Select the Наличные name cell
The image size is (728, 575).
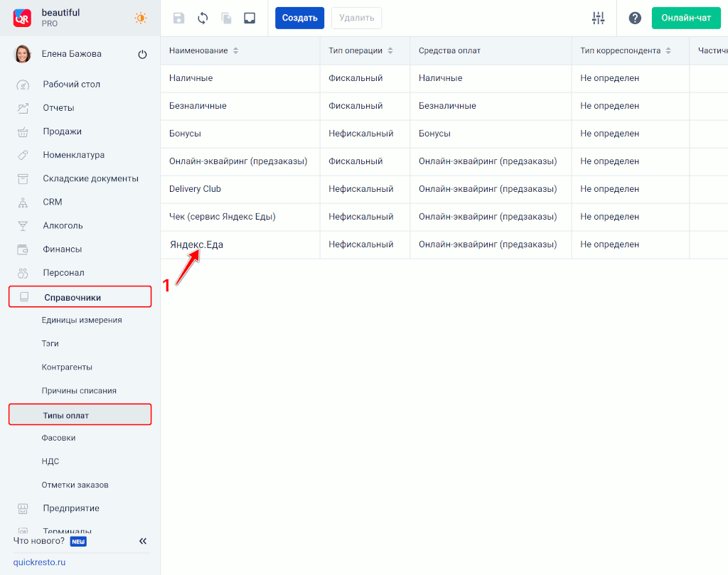click(240, 78)
